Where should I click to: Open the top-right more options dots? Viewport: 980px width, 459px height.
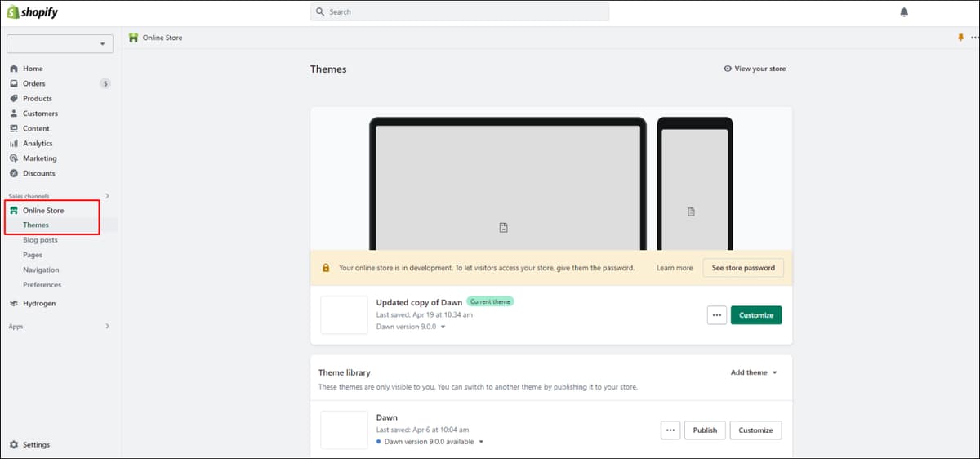[x=974, y=38]
